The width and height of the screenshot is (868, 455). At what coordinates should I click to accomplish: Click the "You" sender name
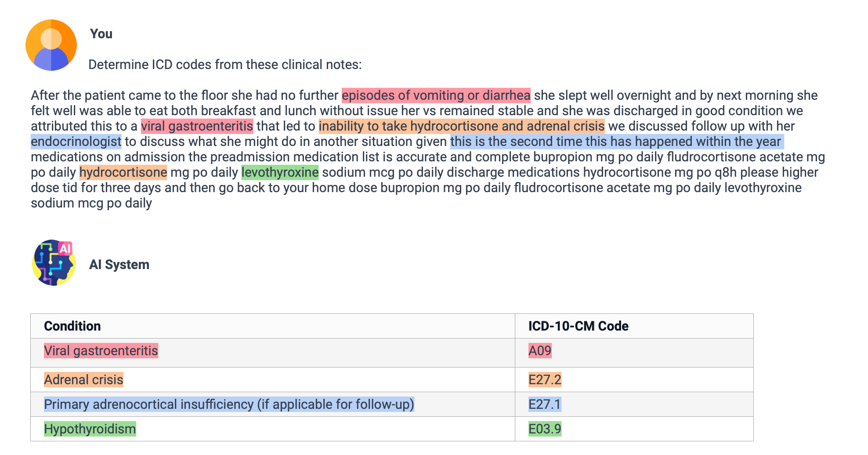[x=101, y=34]
